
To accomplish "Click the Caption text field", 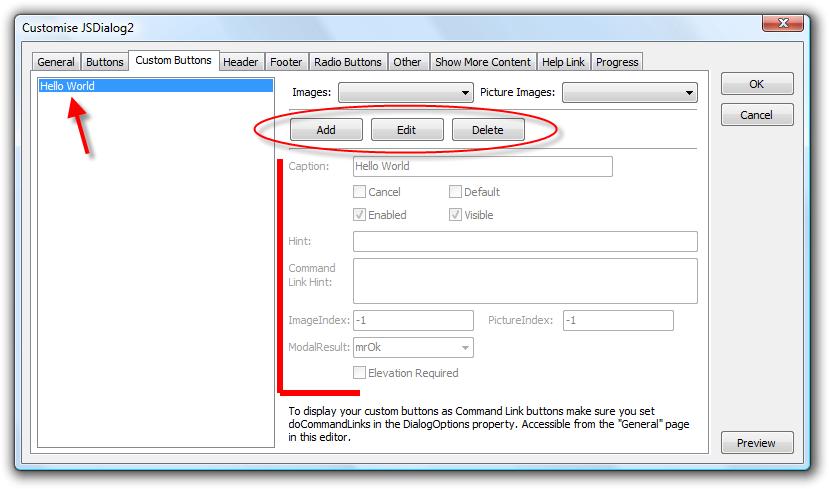I will [483, 167].
